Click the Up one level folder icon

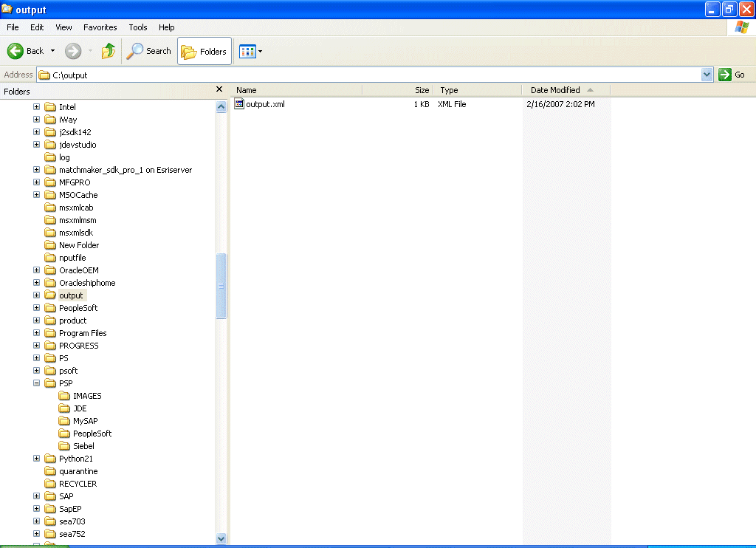click(x=107, y=51)
